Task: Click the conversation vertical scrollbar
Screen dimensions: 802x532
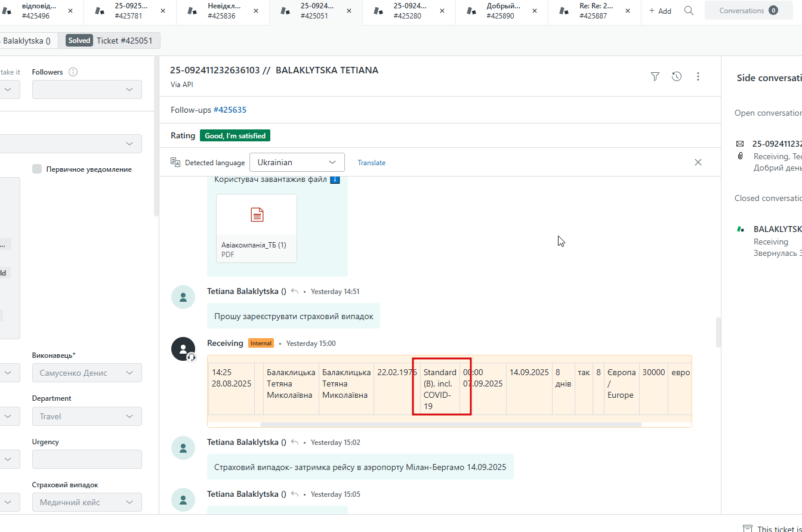Action: [718, 332]
